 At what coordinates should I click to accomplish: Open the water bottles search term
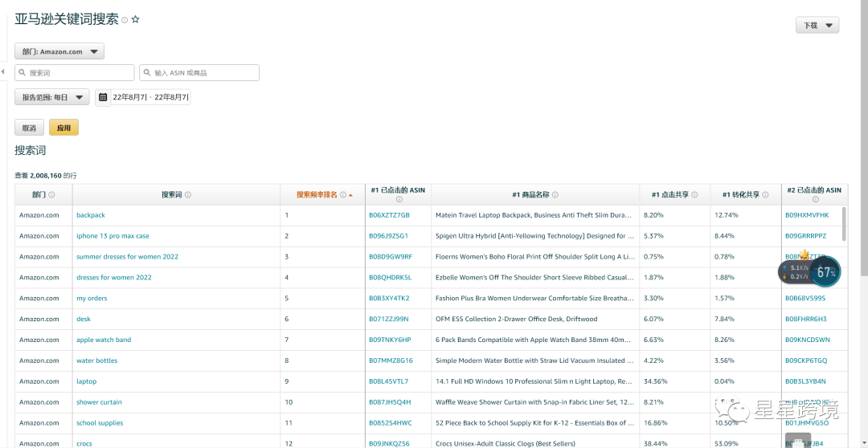tap(97, 360)
